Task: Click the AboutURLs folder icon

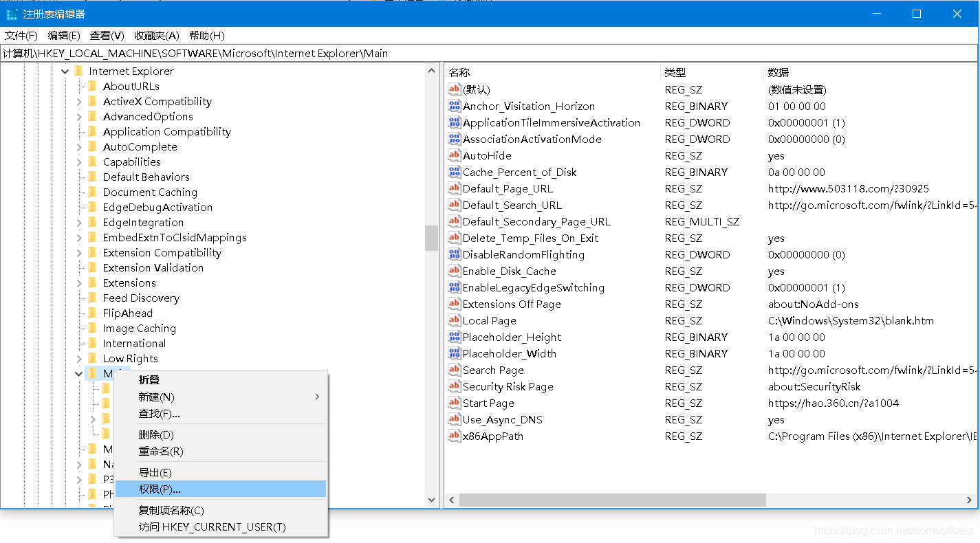Action: tap(92, 86)
